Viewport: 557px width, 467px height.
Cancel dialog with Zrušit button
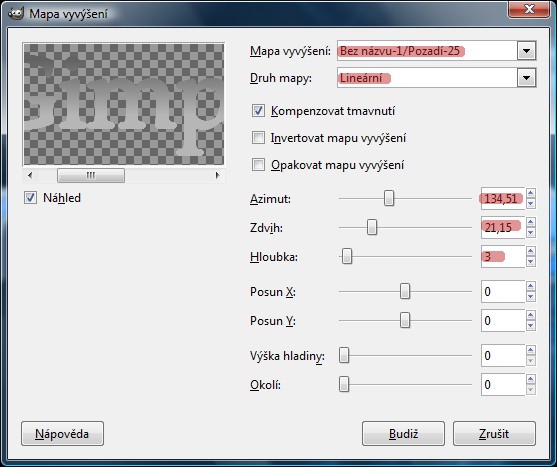point(494,434)
